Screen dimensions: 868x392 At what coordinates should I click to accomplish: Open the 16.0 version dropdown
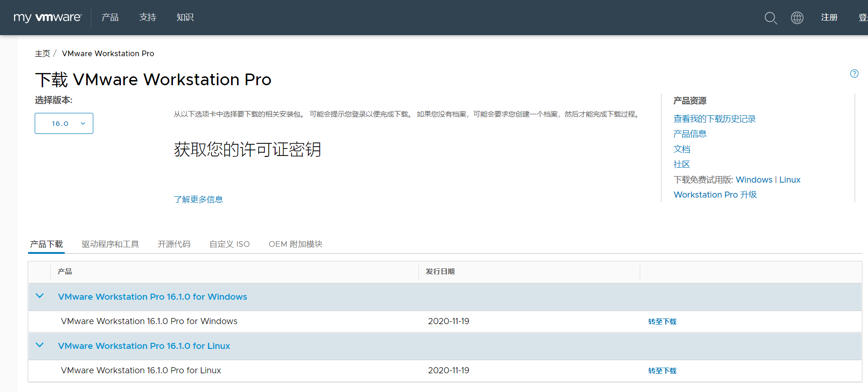coord(64,123)
